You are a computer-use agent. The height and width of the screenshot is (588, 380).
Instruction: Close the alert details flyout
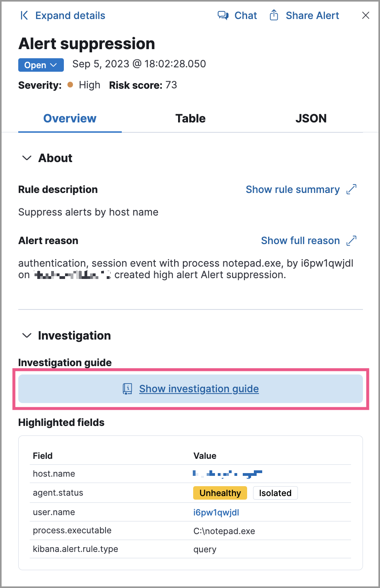point(366,15)
